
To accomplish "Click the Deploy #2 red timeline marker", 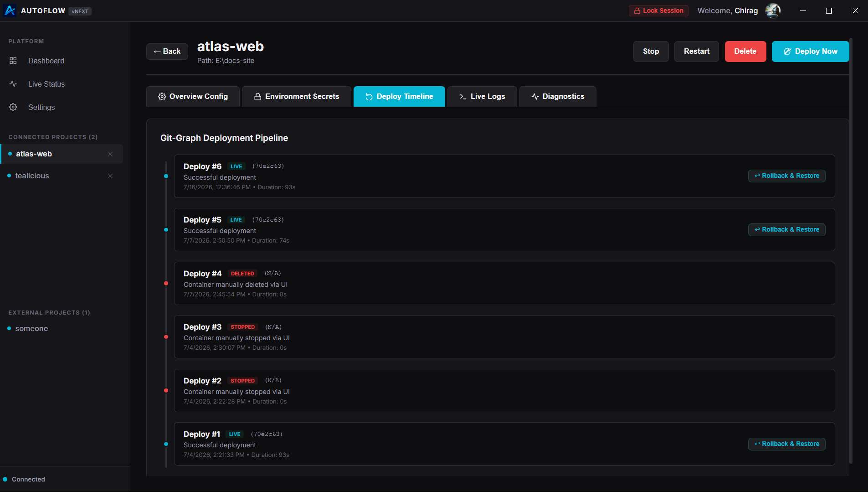I will [166, 391].
